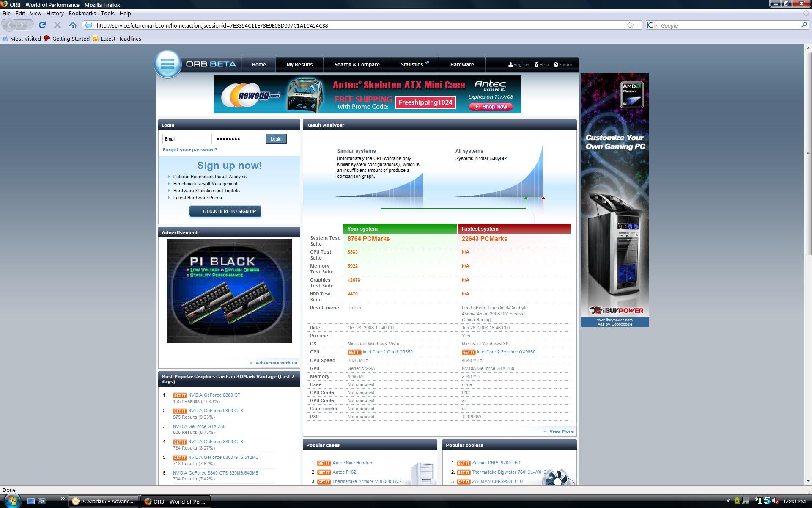Click the Firefox home icon
Screen dimensions: 812x508
click(x=73, y=25)
